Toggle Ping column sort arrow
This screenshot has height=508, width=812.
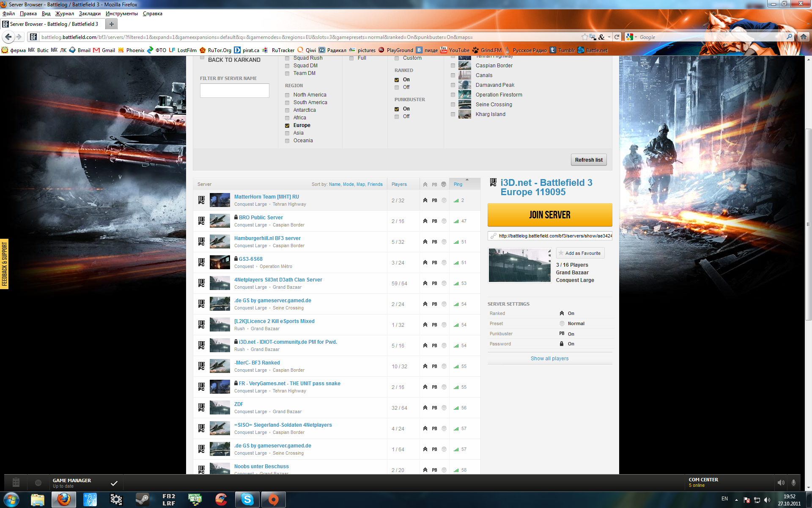467,180
